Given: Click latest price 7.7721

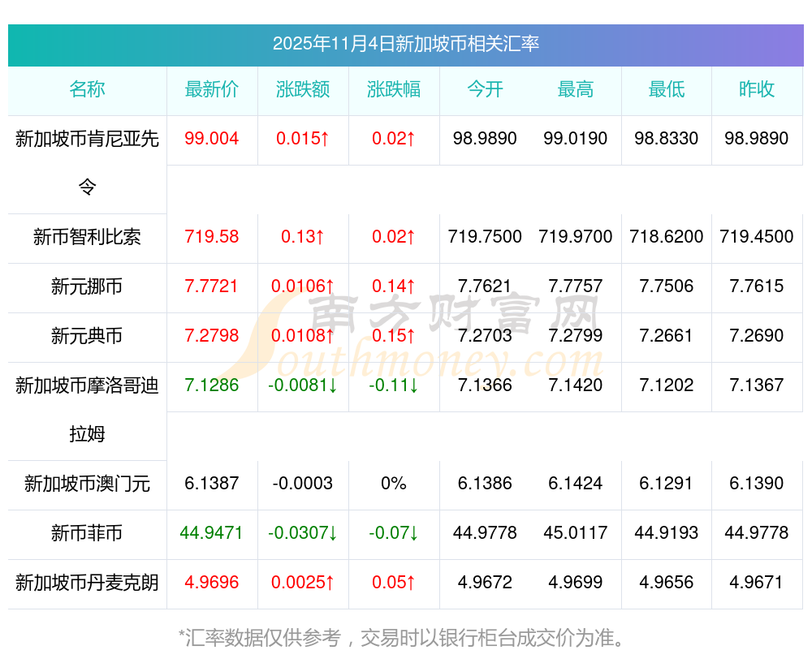Looking at the screenshot, I should coord(212,286).
